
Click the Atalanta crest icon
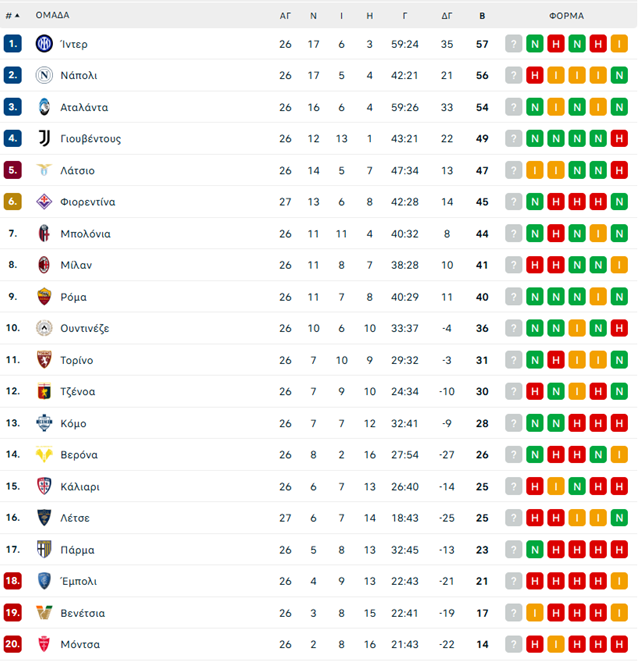point(44,107)
